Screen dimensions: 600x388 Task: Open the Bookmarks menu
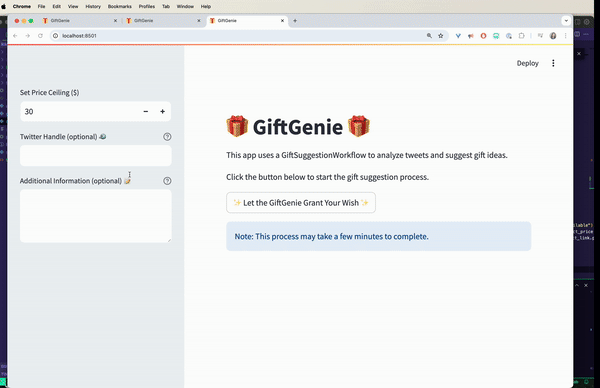click(x=119, y=7)
